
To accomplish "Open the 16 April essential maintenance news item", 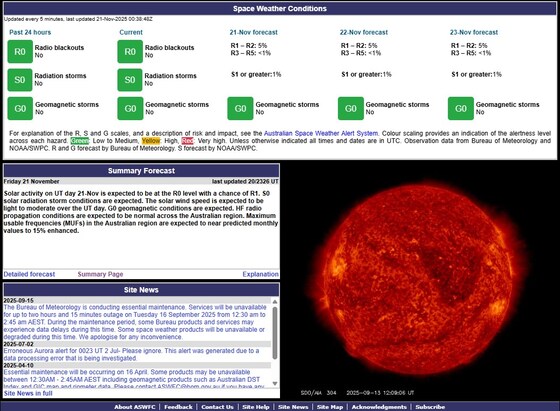I will [134, 379].
